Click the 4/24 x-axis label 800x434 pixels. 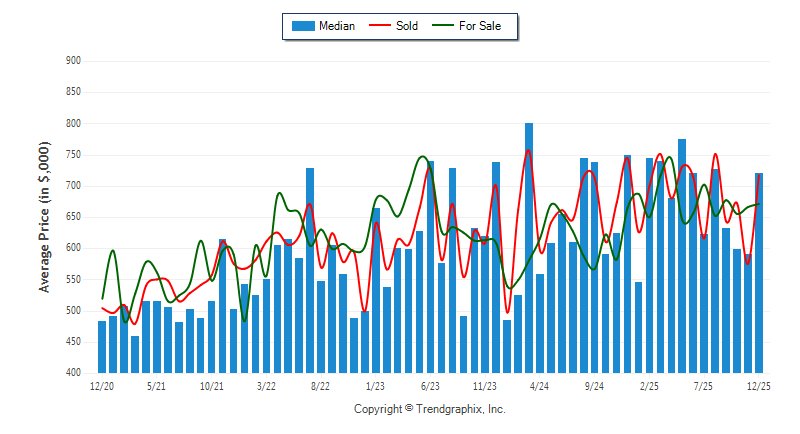coord(539,385)
